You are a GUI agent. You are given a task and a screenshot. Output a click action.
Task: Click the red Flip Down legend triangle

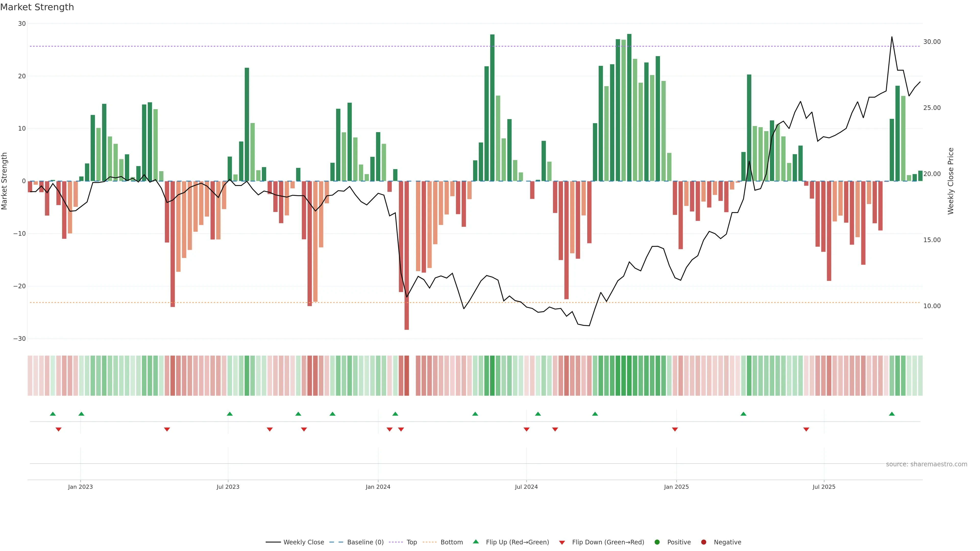[562, 543]
